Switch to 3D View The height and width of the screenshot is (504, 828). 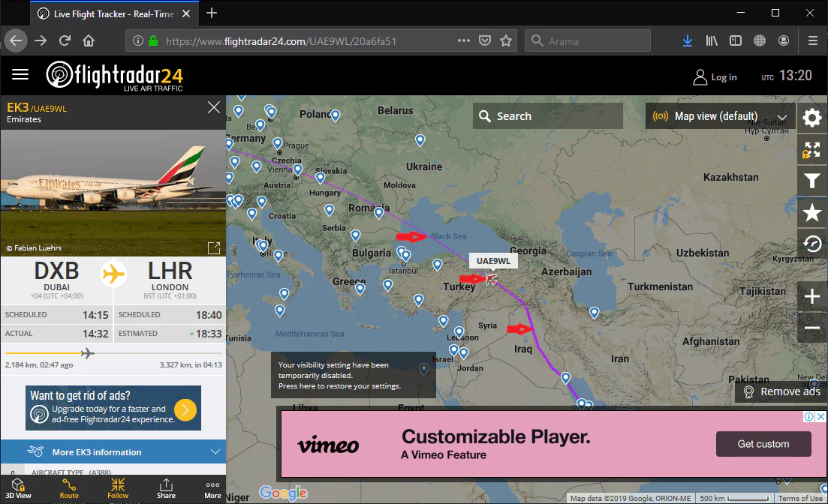click(x=20, y=487)
